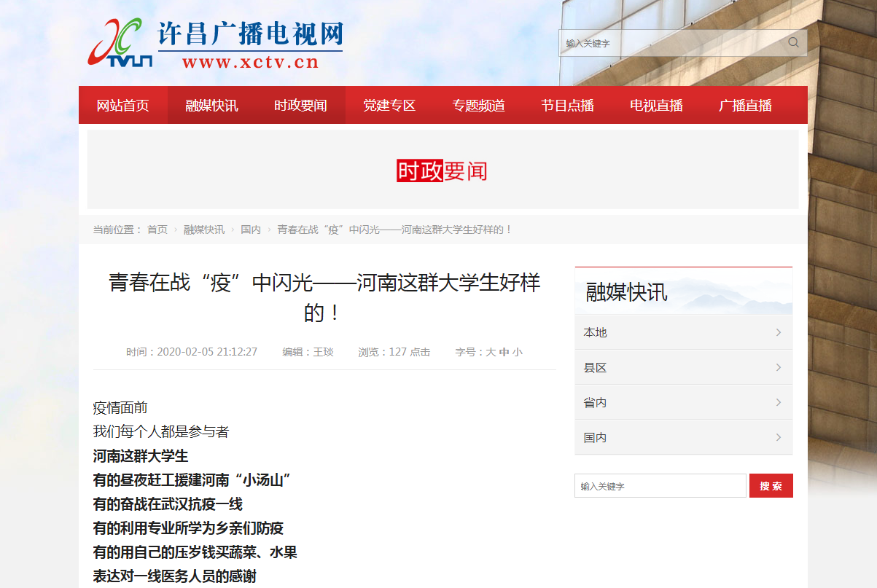Click the magnifier search icon in header
This screenshot has width=877, height=588.
coord(793,43)
